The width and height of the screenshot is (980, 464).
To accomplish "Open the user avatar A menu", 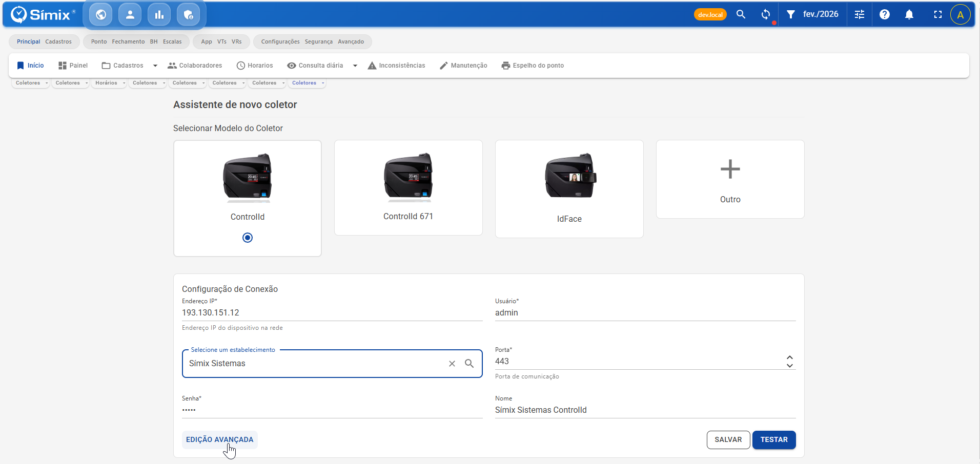I will point(961,14).
